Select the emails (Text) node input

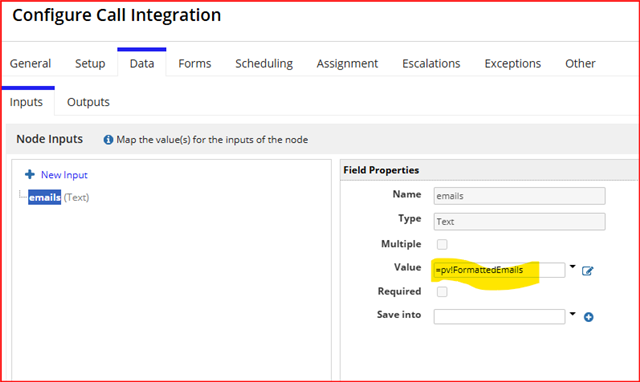point(59,198)
